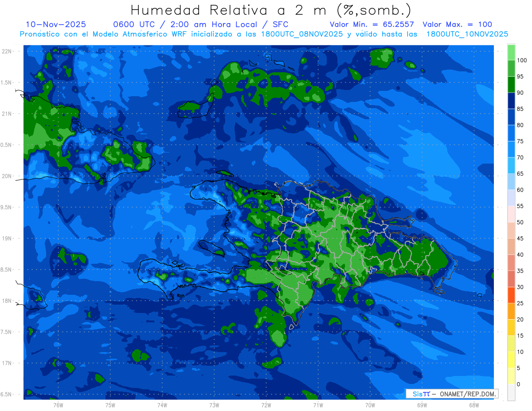Click the colorbar label '45'
This screenshot has height=411, width=532.
[x=520, y=239]
